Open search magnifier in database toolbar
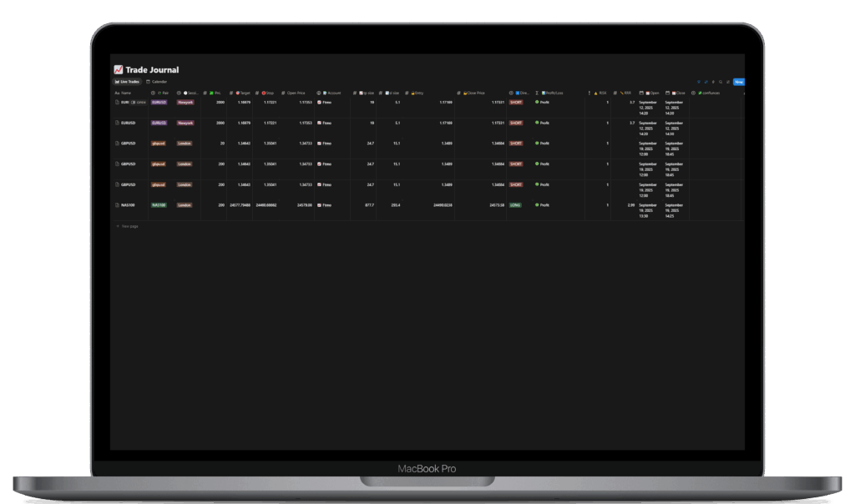The image size is (855, 504). (721, 82)
